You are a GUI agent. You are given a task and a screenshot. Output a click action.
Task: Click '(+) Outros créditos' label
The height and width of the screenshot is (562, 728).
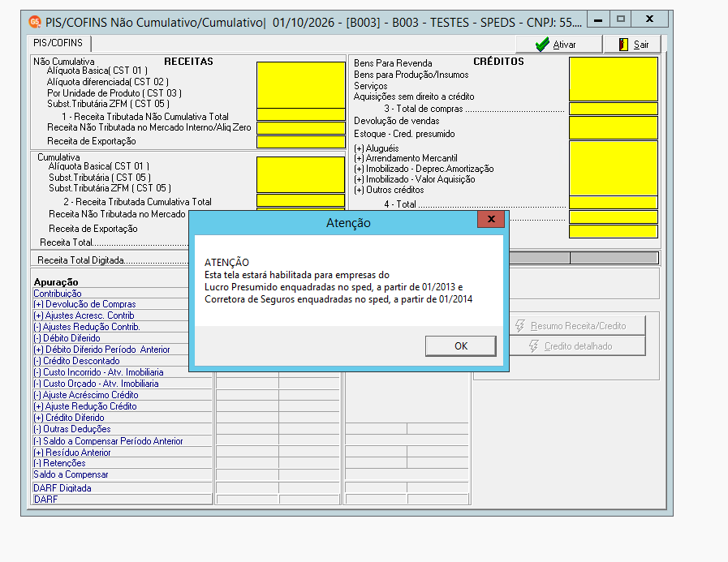(389, 190)
